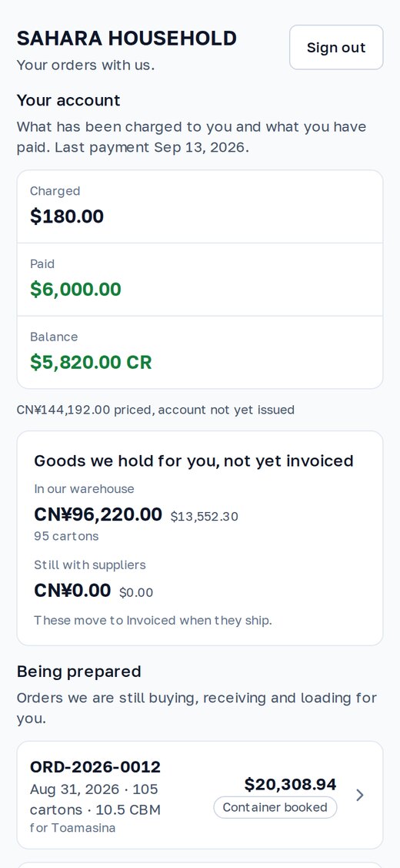Click the 95 cartons label

[66, 536]
